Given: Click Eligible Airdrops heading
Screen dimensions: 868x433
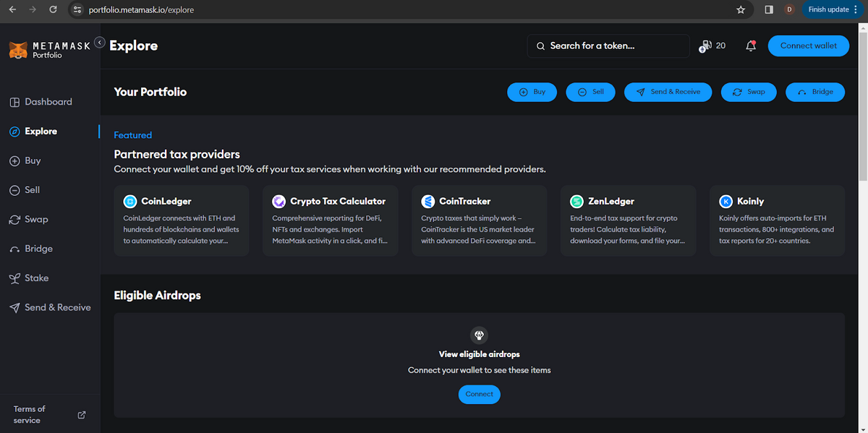Looking at the screenshot, I should pyautogui.click(x=158, y=296).
